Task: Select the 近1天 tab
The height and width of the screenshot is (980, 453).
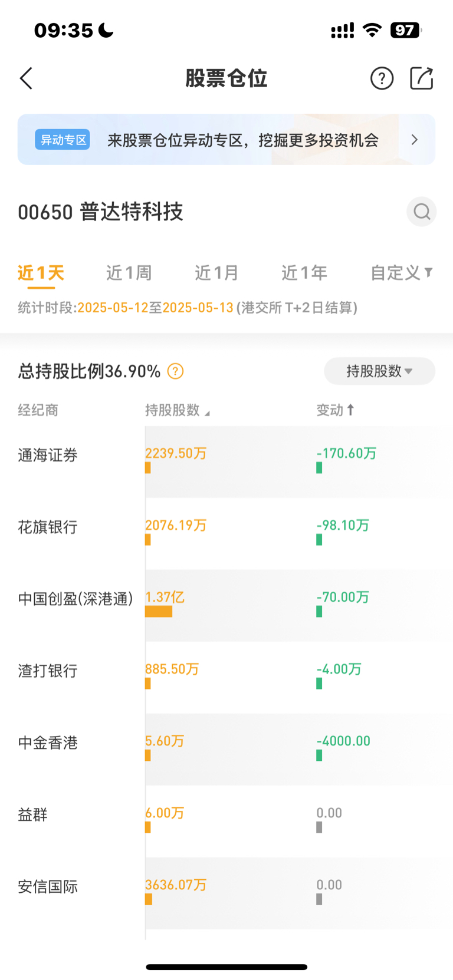Action: coord(41,273)
